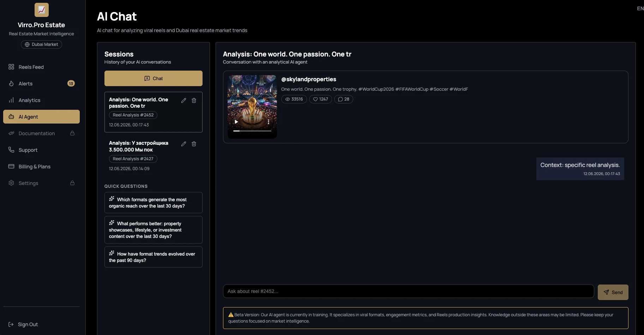Click the 1247 likes badge
The image size is (644, 335).
click(320, 99)
